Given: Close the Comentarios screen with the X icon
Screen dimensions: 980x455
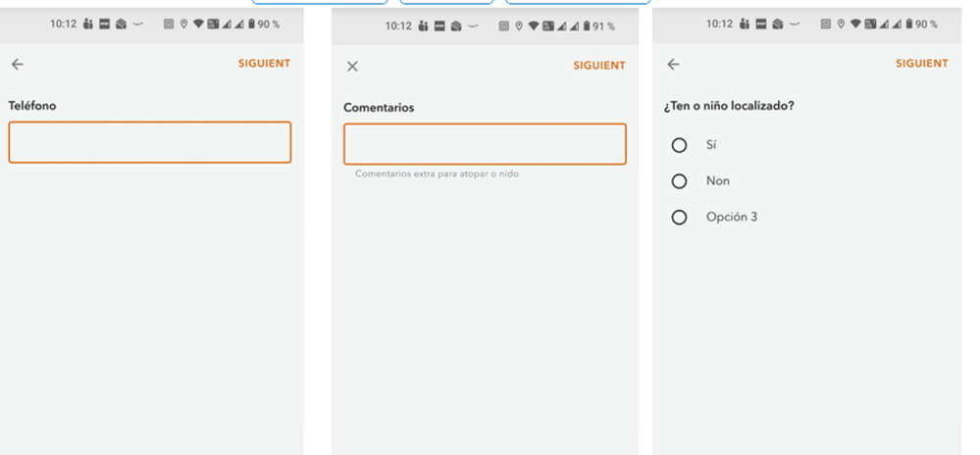Looking at the screenshot, I should pos(352,67).
